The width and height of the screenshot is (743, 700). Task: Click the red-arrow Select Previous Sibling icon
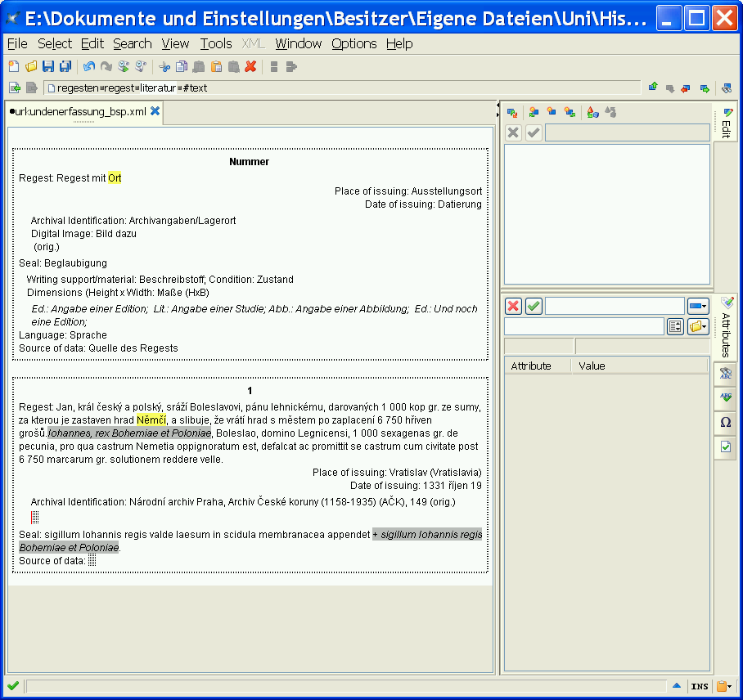pyautogui.click(x=686, y=88)
